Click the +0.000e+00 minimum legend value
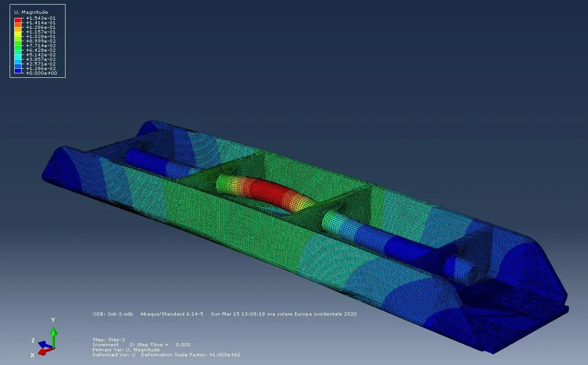Screen dimensions: 588x365 [x=41, y=73]
